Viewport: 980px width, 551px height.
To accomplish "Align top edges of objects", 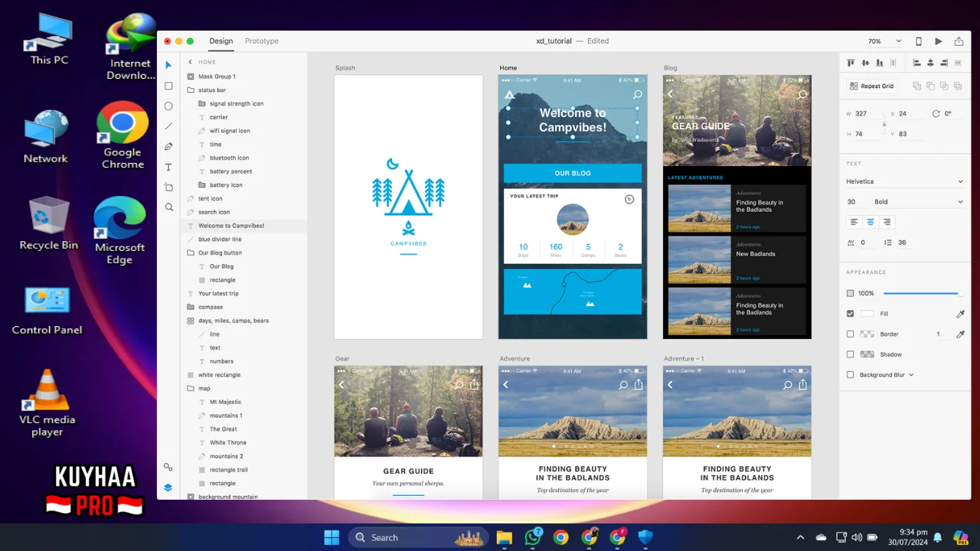I will click(x=851, y=63).
